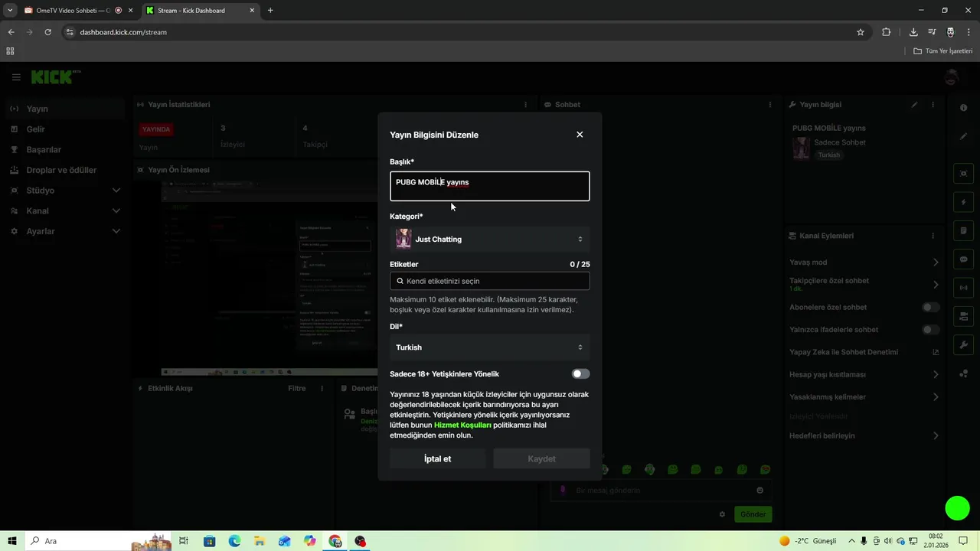Viewport: 980px width, 551px height.
Task: Open chat settings gear icon
Action: tap(722, 514)
